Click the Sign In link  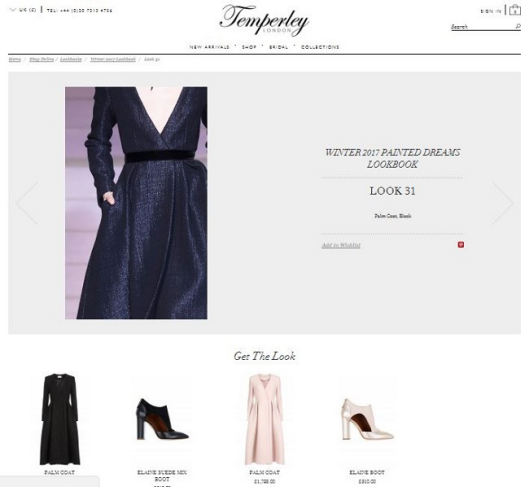point(491,11)
